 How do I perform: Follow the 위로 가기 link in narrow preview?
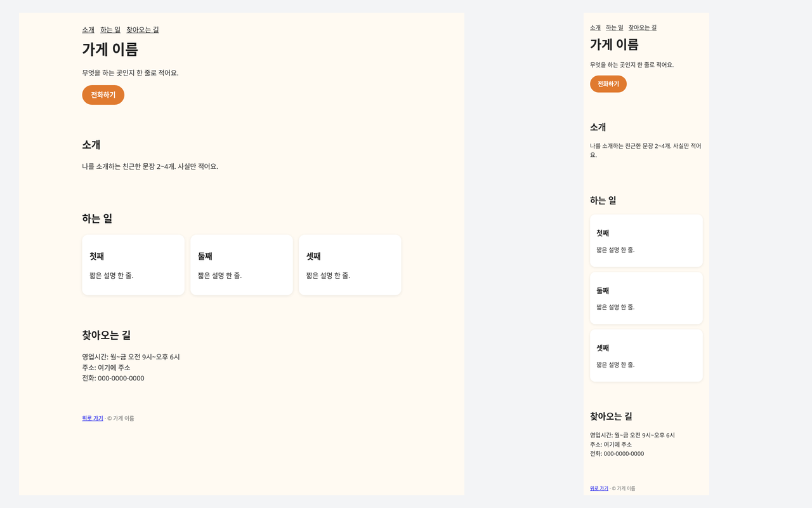pos(599,488)
